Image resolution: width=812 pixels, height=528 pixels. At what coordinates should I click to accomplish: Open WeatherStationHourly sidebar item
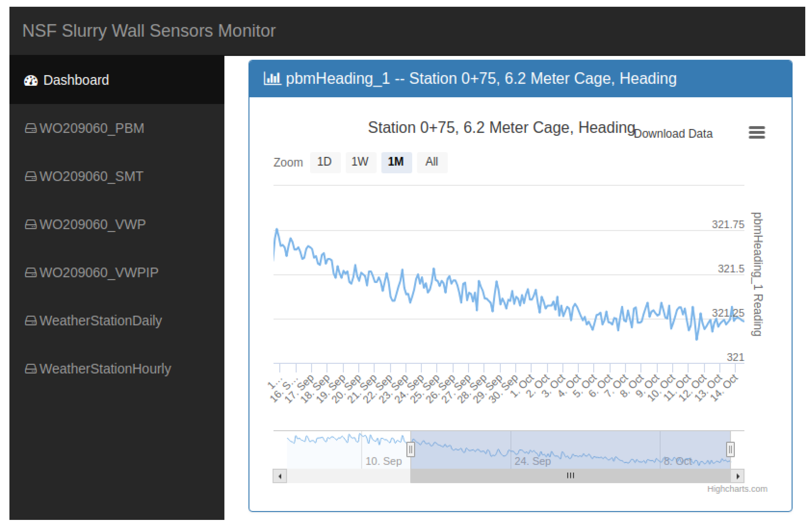point(105,369)
